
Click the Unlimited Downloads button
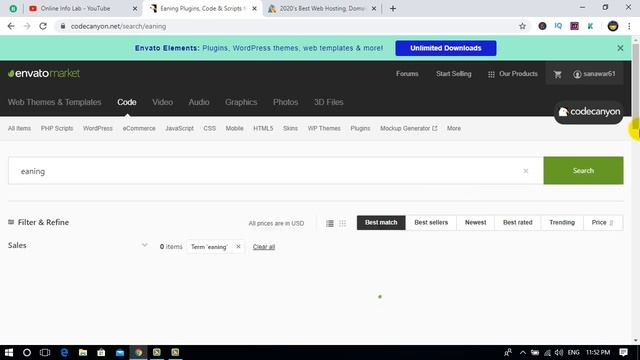446,48
